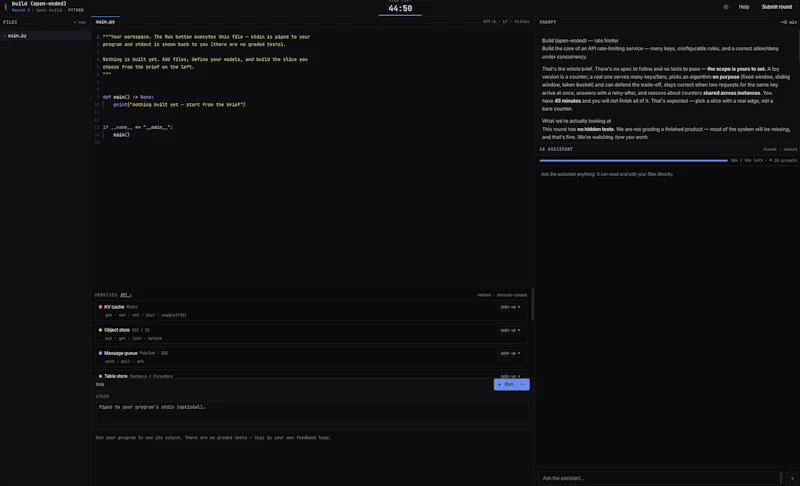Viewport: 800px width, 486px height.
Task: Click the Ask the assistant input box
Action: [x=659, y=478]
